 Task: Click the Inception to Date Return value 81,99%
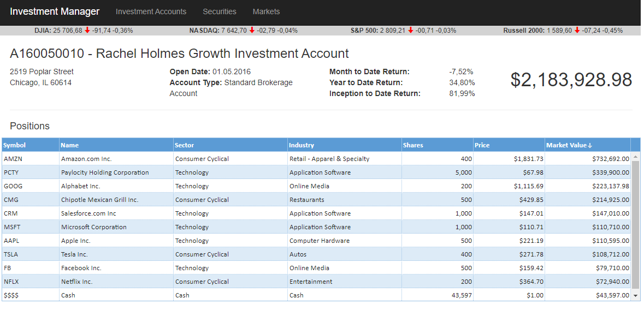pyautogui.click(x=462, y=94)
